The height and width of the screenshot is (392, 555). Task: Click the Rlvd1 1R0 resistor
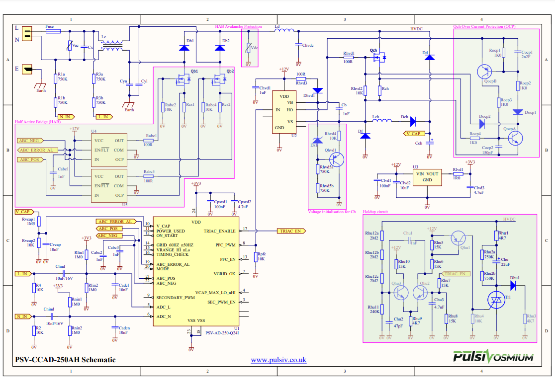pyautogui.click(x=458, y=174)
